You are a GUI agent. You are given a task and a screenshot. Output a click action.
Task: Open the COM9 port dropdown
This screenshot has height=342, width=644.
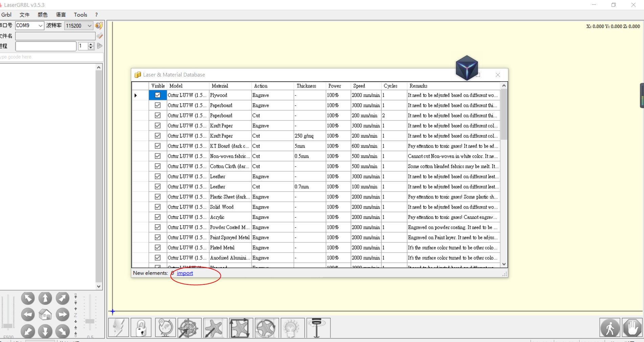(40, 25)
